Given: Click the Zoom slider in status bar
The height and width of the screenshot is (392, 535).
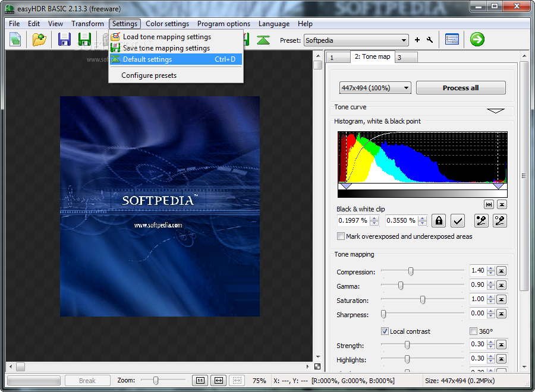Looking at the screenshot, I should pos(156,380).
